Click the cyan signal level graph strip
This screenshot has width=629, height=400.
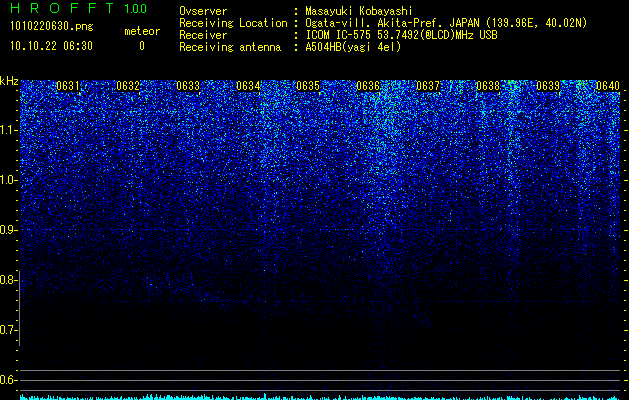(320, 397)
